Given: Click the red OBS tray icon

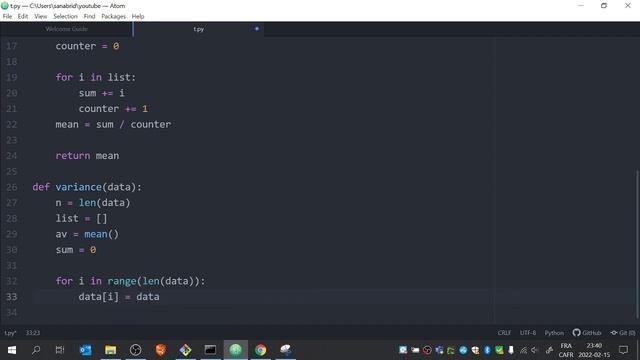Looking at the screenshot, I should (427, 350).
